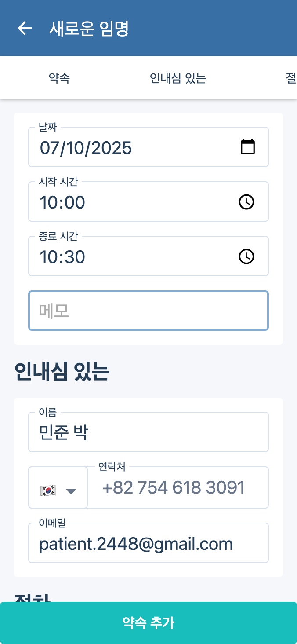Click the 인내심 있는 section heading

(x=62, y=372)
